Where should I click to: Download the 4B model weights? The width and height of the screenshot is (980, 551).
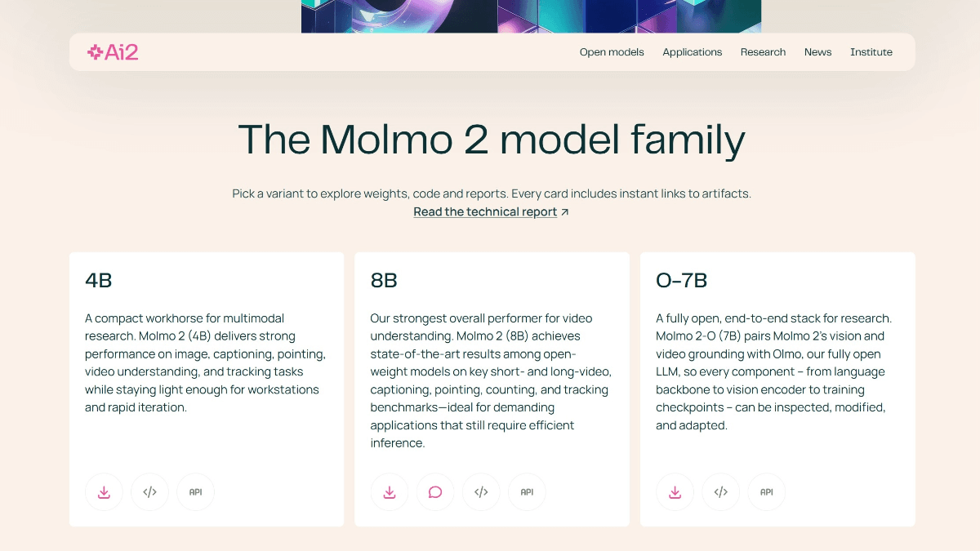(x=104, y=491)
